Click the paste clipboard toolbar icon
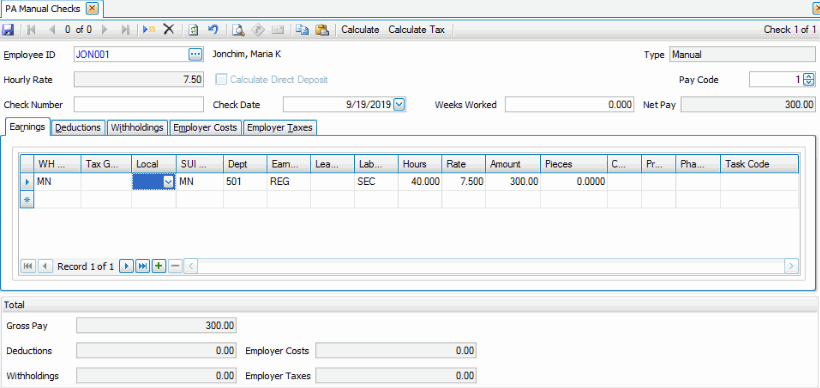This screenshot has width=820, height=388. 322,30
